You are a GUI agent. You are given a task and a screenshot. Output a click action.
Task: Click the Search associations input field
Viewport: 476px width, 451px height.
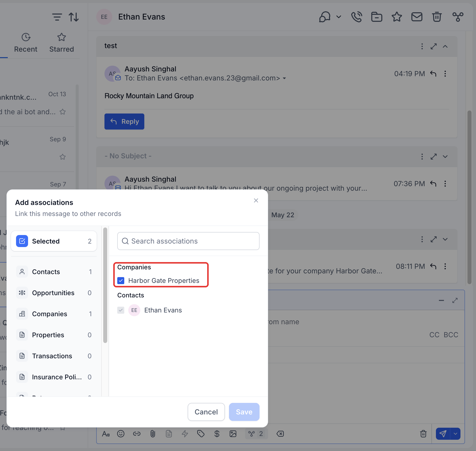click(188, 241)
